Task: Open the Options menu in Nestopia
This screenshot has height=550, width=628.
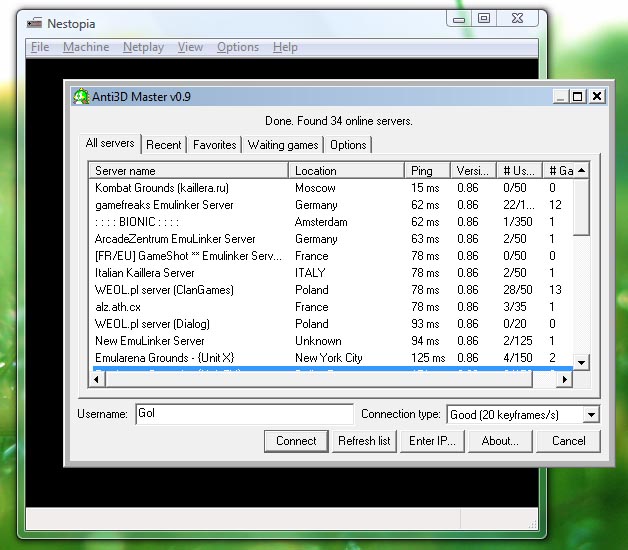Action: pyautogui.click(x=238, y=47)
